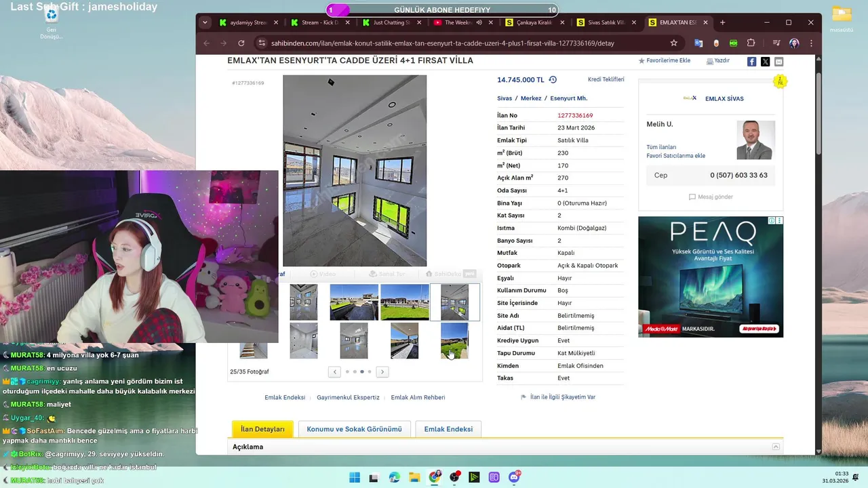Select the green lawn street view thumbnail
The height and width of the screenshot is (488, 868).
pos(404,302)
